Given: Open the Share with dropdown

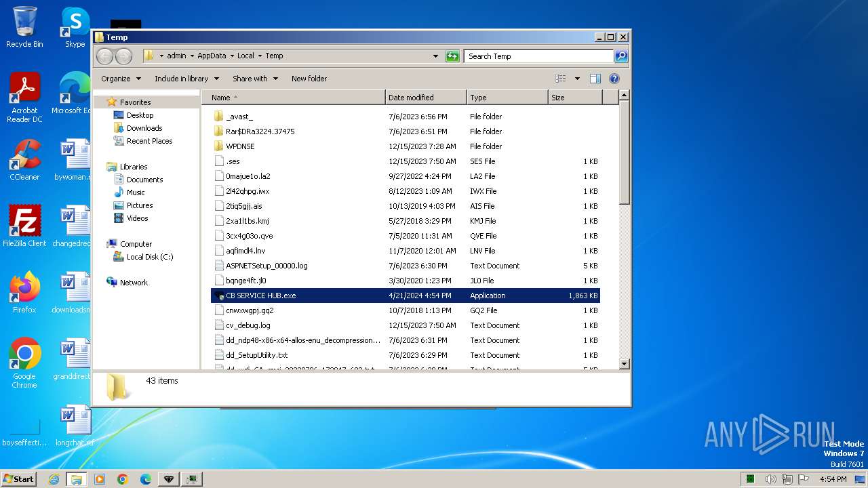Looking at the screenshot, I should [255, 79].
